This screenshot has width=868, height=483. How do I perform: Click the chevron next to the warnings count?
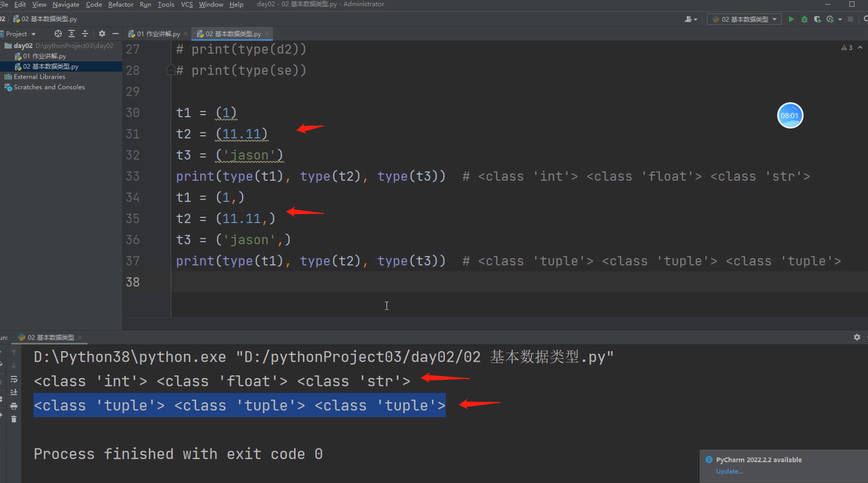coord(860,48)
